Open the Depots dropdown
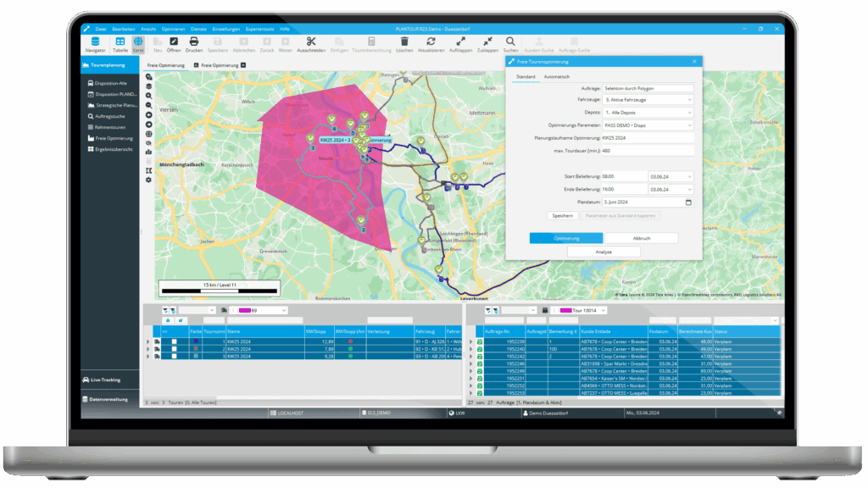Screen dimensions: 868x488 pyautogui.click(x=648, y=112)
